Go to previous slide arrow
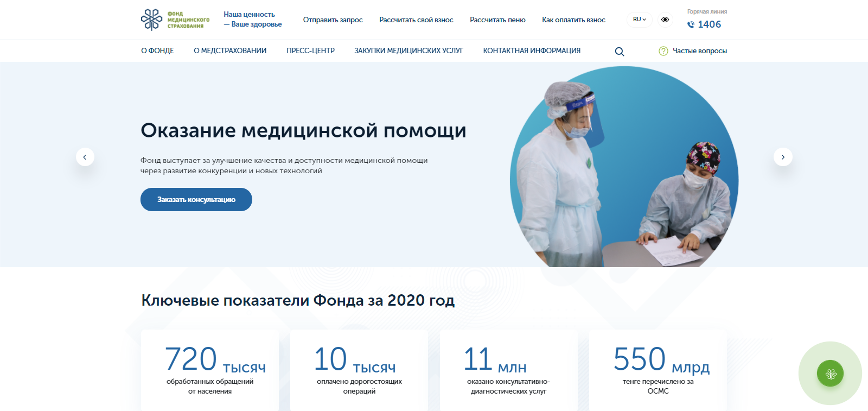868x411 pixels. (x=85, y=157)
